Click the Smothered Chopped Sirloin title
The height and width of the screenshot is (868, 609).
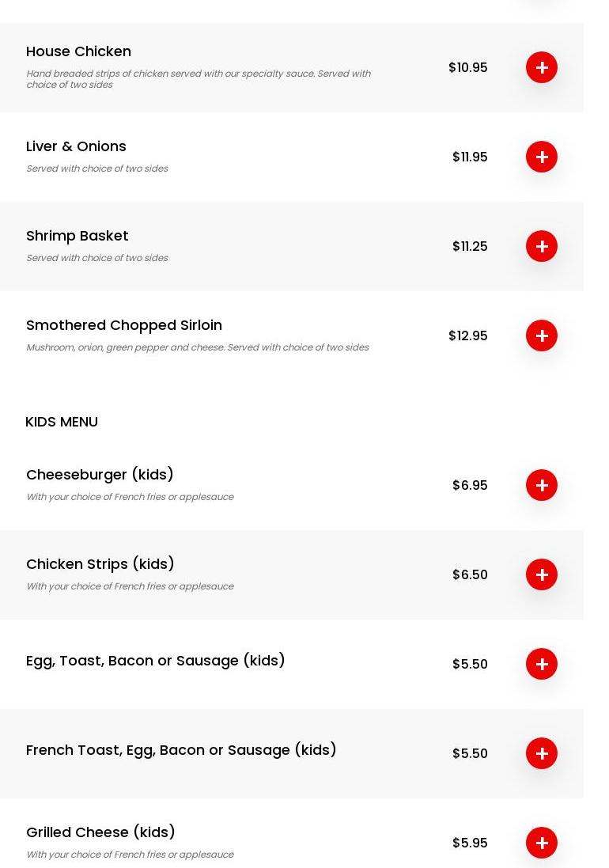124,325
